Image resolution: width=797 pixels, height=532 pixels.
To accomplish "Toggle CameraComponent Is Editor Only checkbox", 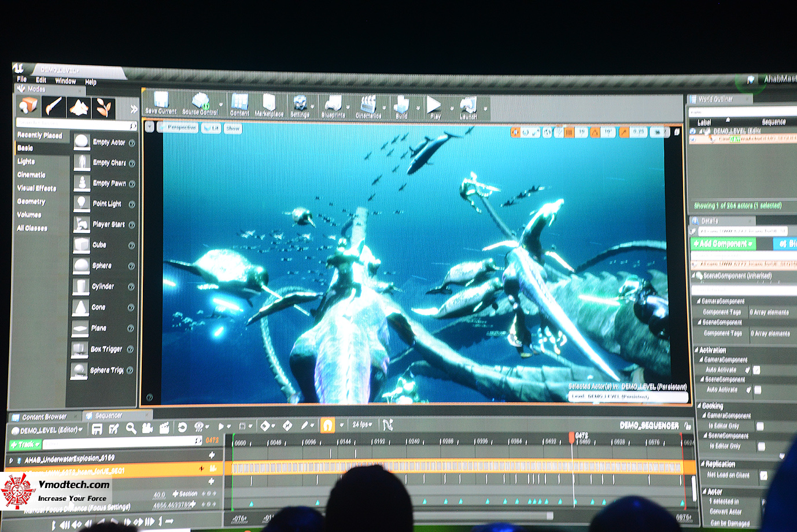I will [x=760, y=426].
